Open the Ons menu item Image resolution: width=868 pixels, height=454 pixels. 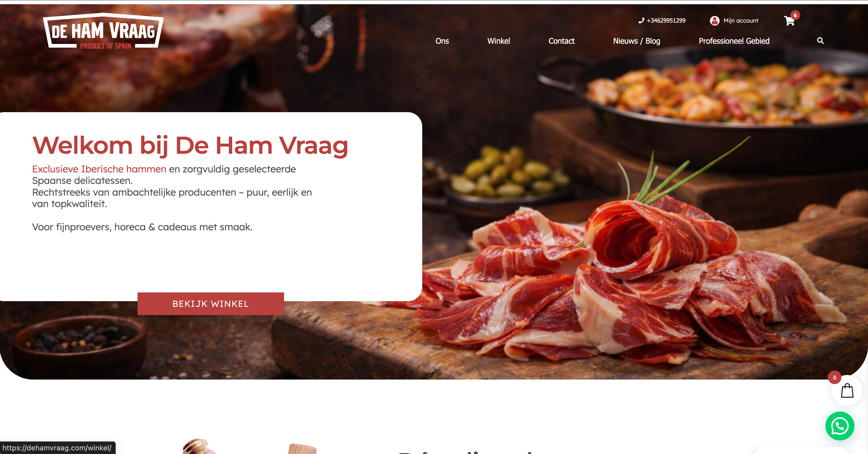[x=442, y=41]
